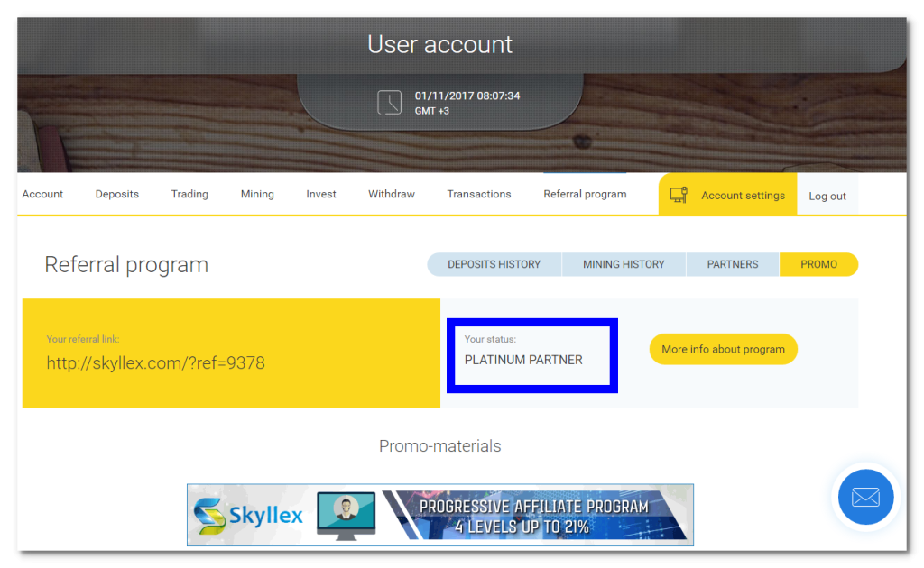Image resolution: width=924 pixels, height=568 pixels.
Task: Click the Skyllex logo in the banner
Action: click(x=248, y=516)
